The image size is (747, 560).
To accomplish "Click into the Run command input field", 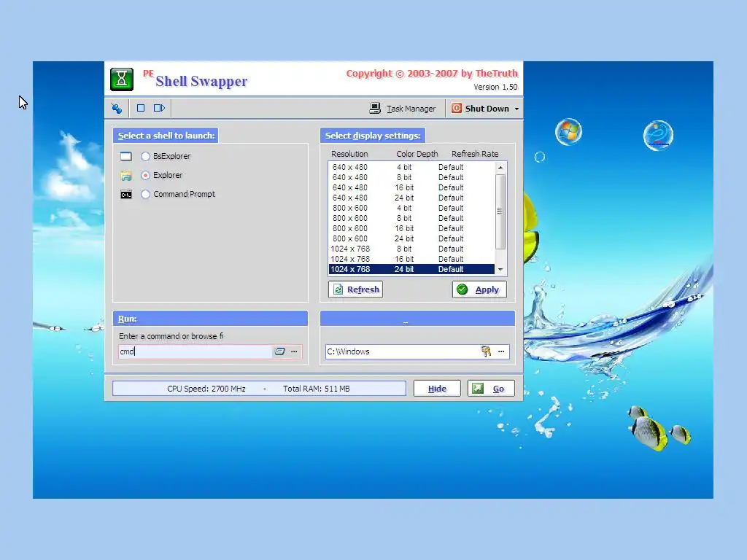I will click(x=196, y=351).
